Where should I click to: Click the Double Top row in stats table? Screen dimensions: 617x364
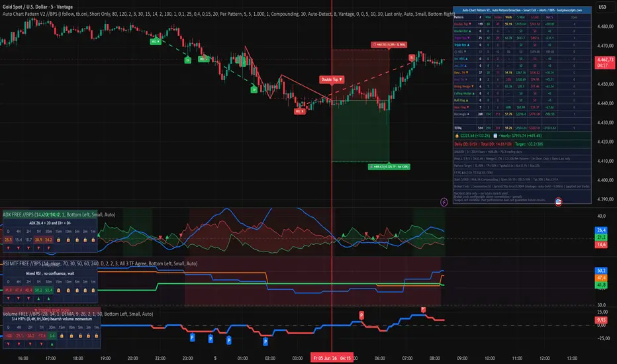click(x=522, y=24)
